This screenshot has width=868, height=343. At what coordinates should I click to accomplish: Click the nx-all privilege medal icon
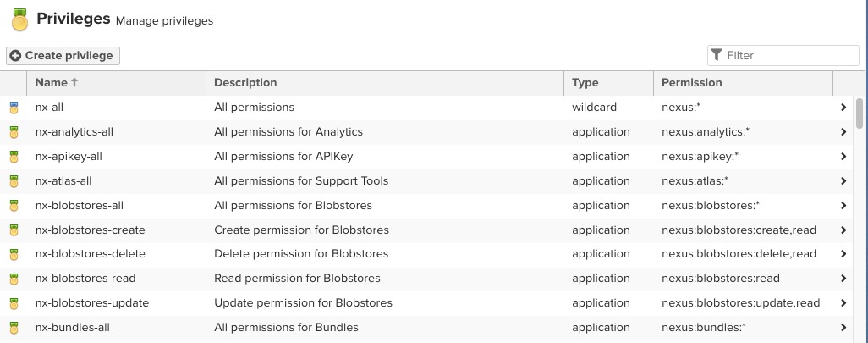pyautogui.click(x=14, y=108)
